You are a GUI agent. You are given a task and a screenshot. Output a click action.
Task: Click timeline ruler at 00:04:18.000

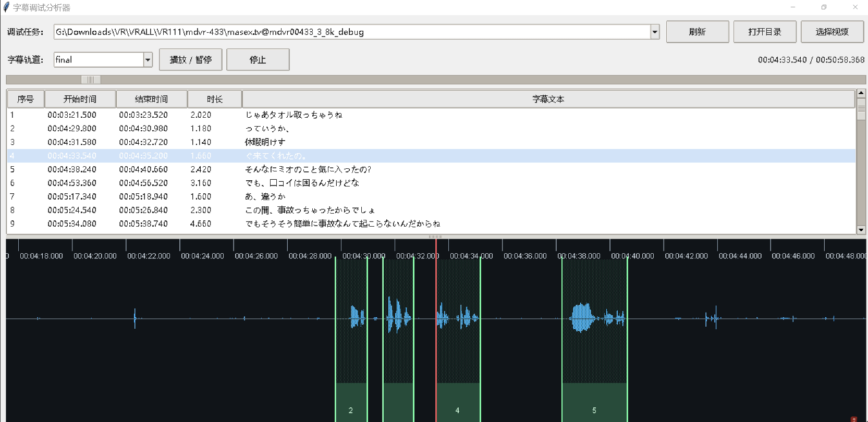tap(41, 256)
